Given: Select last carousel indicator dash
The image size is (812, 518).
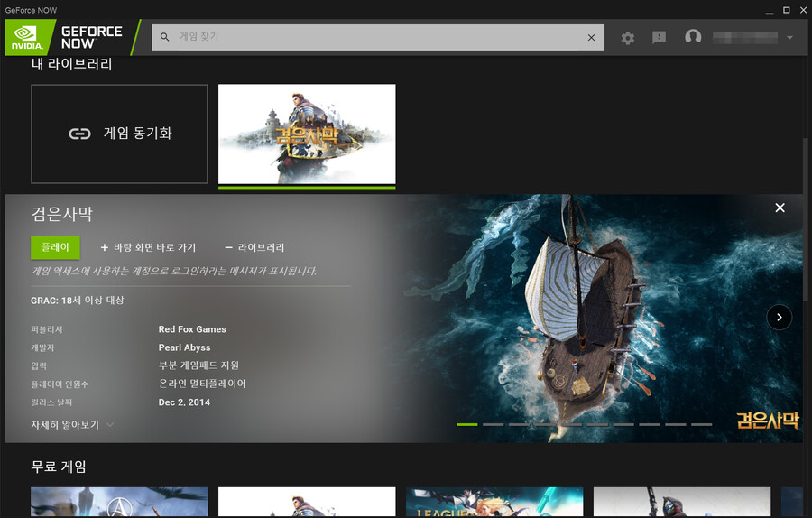Looking at the screenshot, I should point(702,424).
